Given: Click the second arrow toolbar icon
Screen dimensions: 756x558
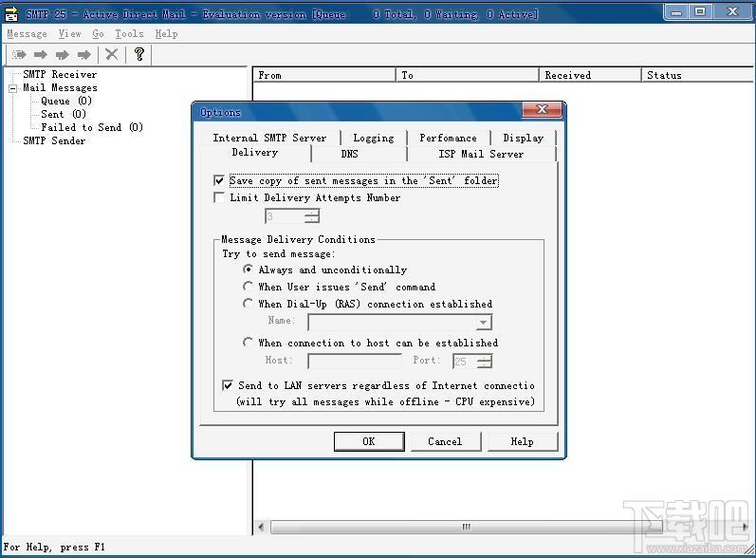Looking at the screenshot, I should [x=41, y=54].
